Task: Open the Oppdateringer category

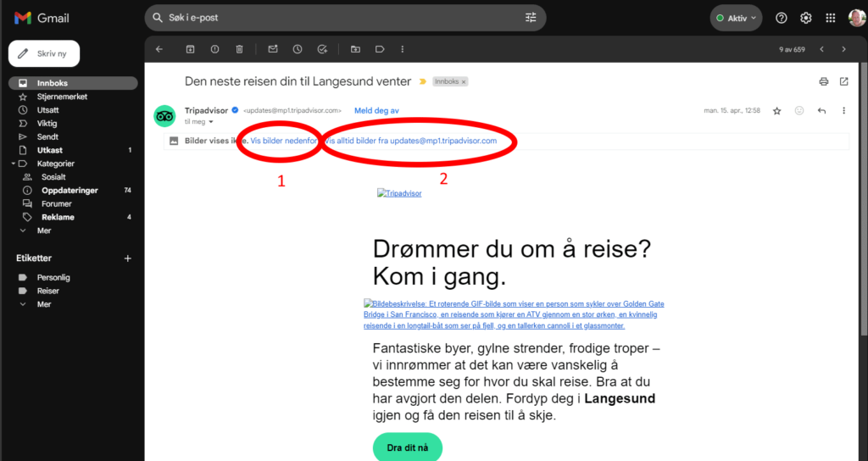Action: click(x=70, y=191)
